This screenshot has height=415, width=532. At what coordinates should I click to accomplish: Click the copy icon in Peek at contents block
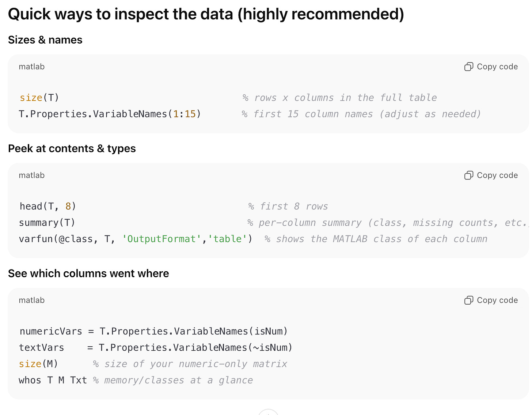468,176
